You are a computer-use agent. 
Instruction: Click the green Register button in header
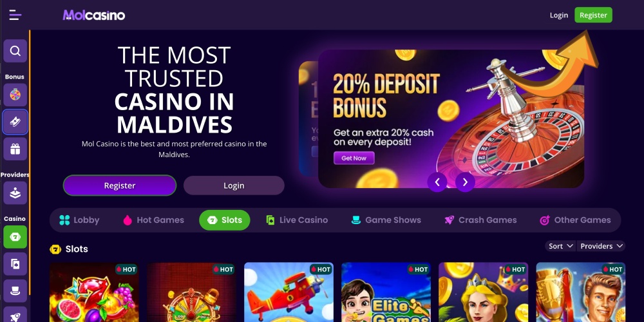point(593,15)
